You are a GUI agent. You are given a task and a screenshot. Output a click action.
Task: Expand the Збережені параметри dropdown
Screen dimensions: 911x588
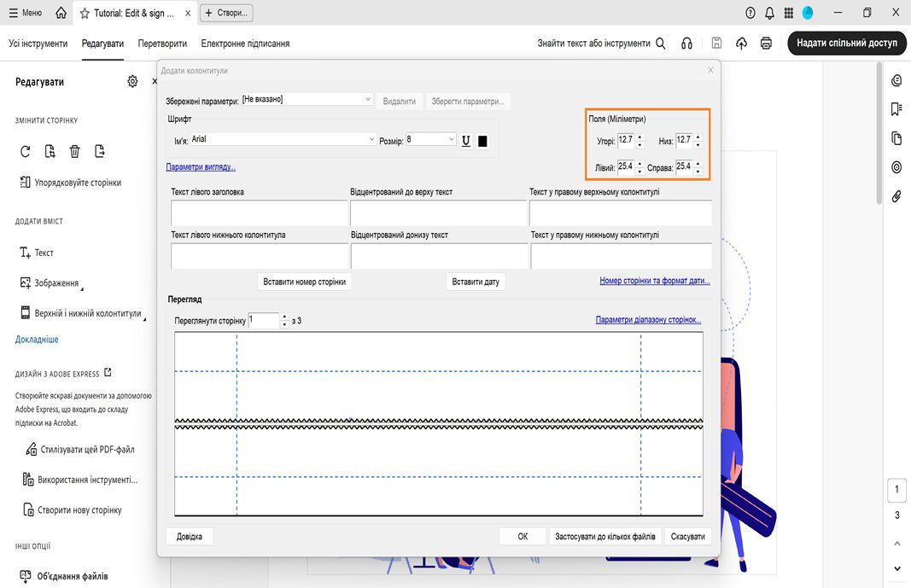coord(368,99)
